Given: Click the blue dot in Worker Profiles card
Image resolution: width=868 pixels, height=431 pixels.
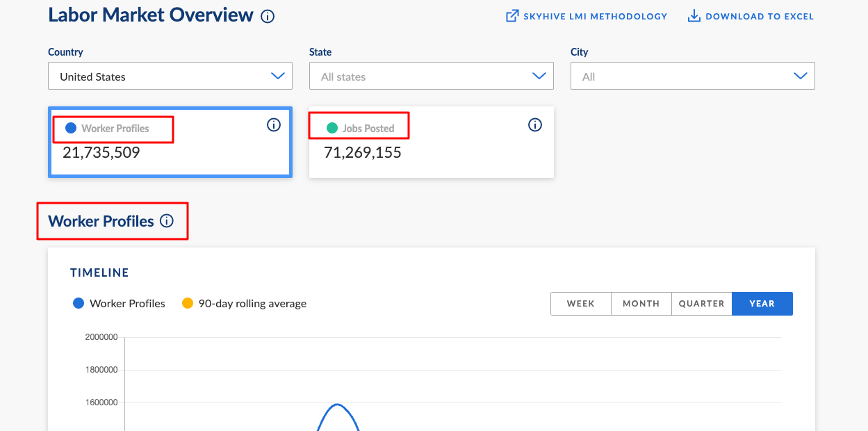Looking at the screenshot, I should (x=71, y=128).
